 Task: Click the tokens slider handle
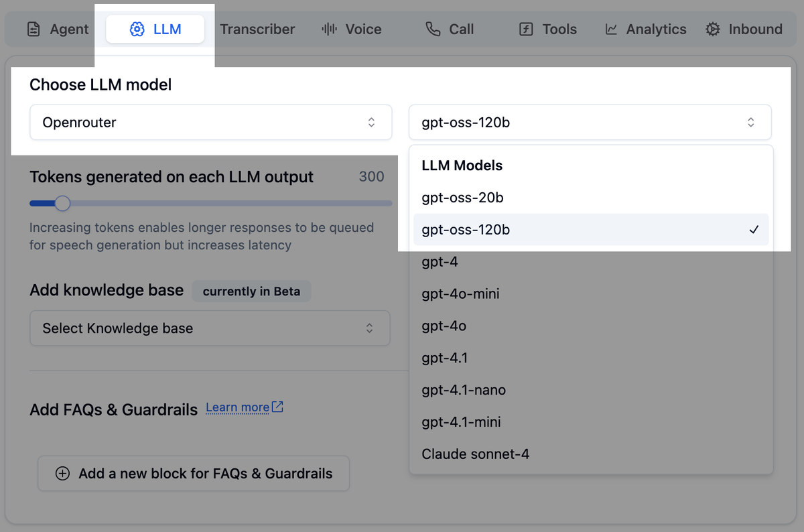coord(62,203)
